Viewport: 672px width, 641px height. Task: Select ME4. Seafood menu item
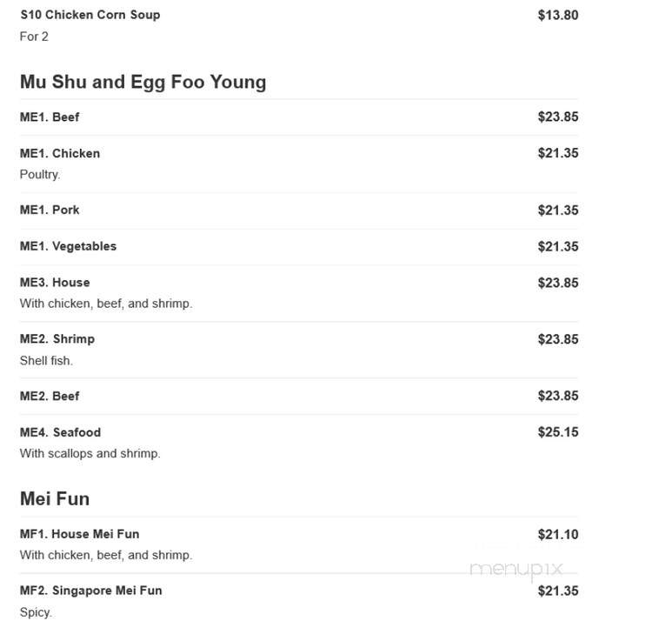60,432
